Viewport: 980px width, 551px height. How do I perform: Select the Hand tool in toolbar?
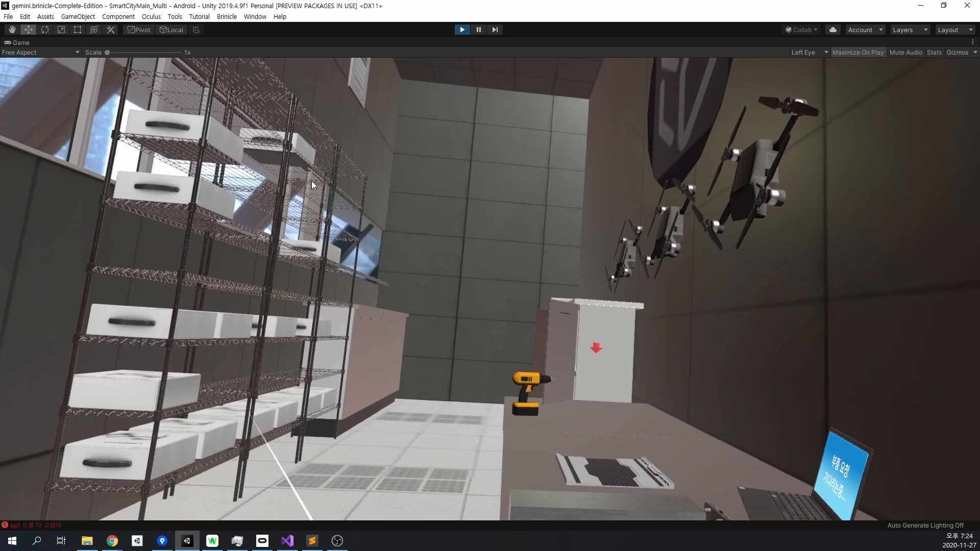(x=12, y=30)
